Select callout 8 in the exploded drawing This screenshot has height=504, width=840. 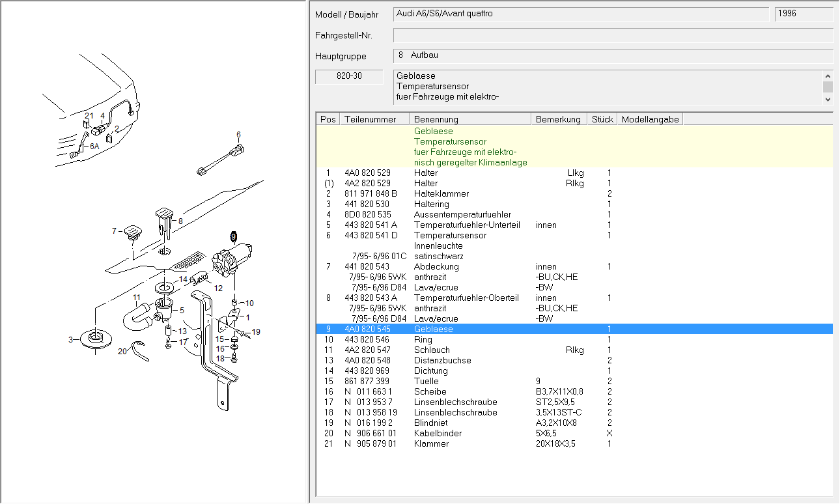click(180, 221)
